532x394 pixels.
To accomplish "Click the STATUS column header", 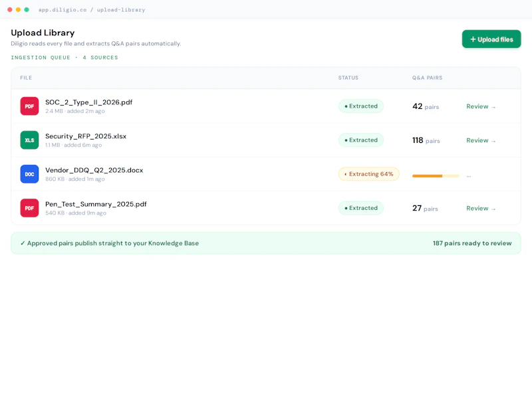I will point(348,78).
